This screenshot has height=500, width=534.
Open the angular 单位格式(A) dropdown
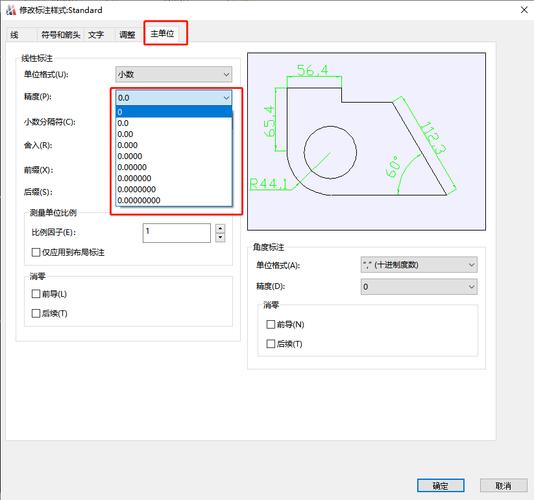point(419,265)
